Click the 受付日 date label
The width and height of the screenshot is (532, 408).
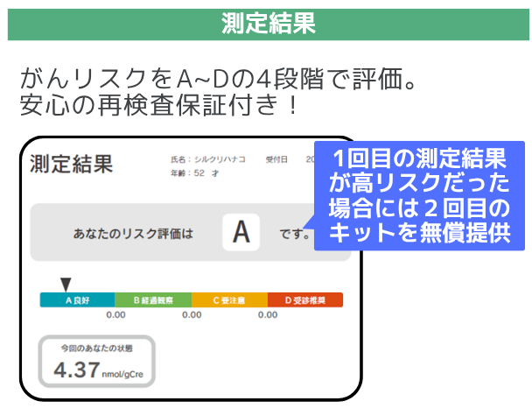tap(276, 159)
